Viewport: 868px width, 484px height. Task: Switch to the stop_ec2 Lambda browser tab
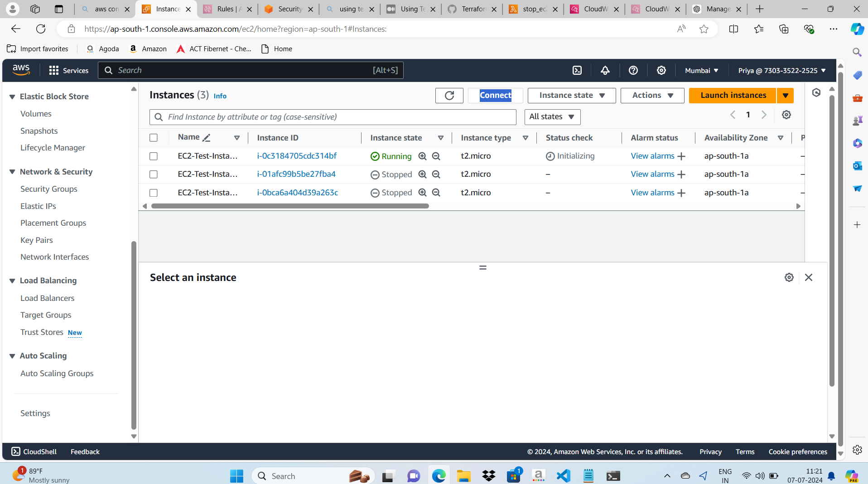[533, 9]
